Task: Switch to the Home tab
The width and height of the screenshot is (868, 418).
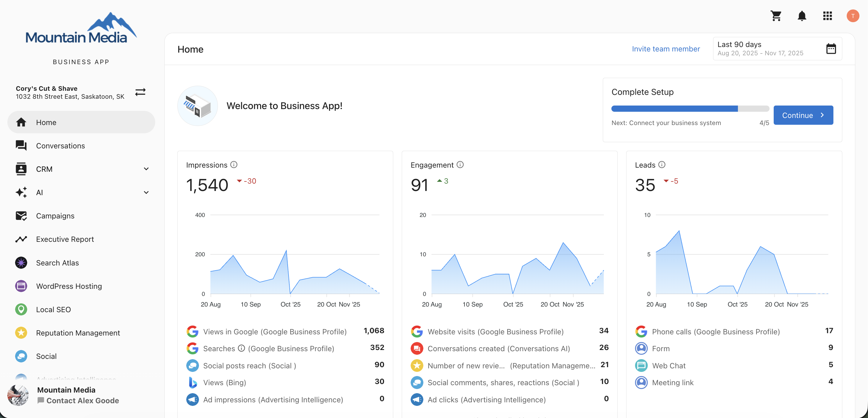Action: pyautogui.click(x=46, y=122)
